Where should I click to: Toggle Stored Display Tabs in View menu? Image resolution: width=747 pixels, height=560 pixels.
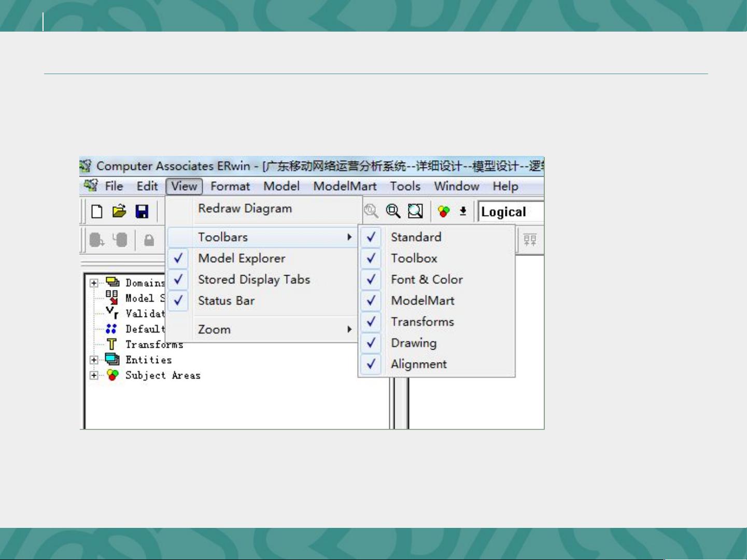pos(262,279)
